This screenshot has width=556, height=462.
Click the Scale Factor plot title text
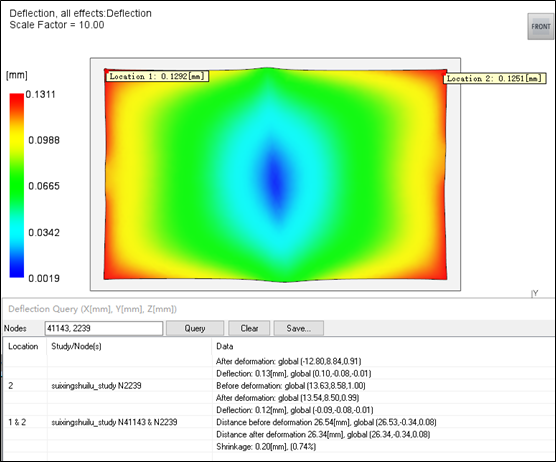click(x=57, y=25)
